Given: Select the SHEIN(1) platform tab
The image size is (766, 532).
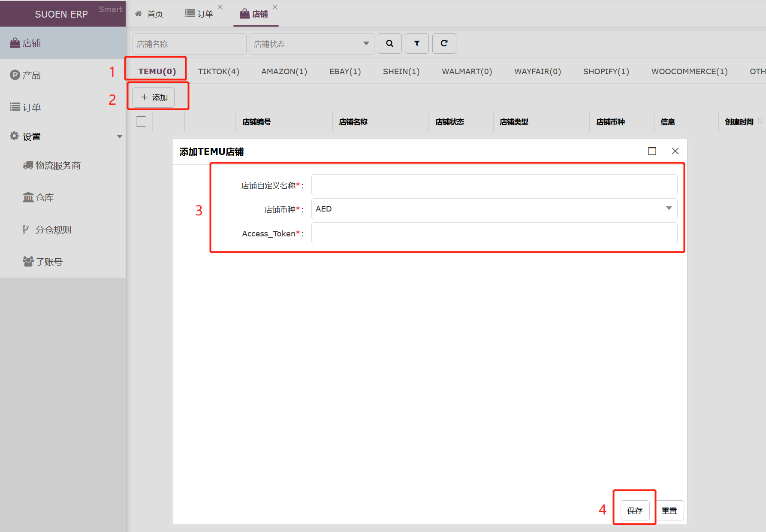Looking at the screenshot, I should (x=401, y=71).
